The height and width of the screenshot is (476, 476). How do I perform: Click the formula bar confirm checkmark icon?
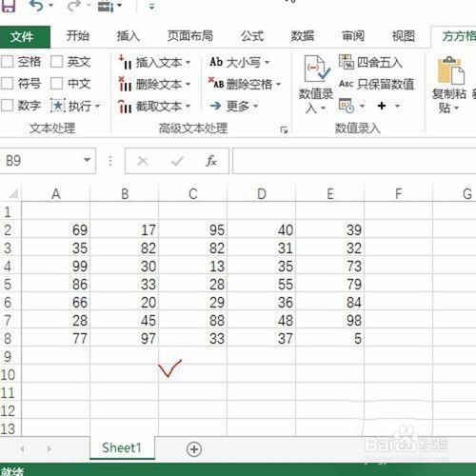[x=177, y=161]
